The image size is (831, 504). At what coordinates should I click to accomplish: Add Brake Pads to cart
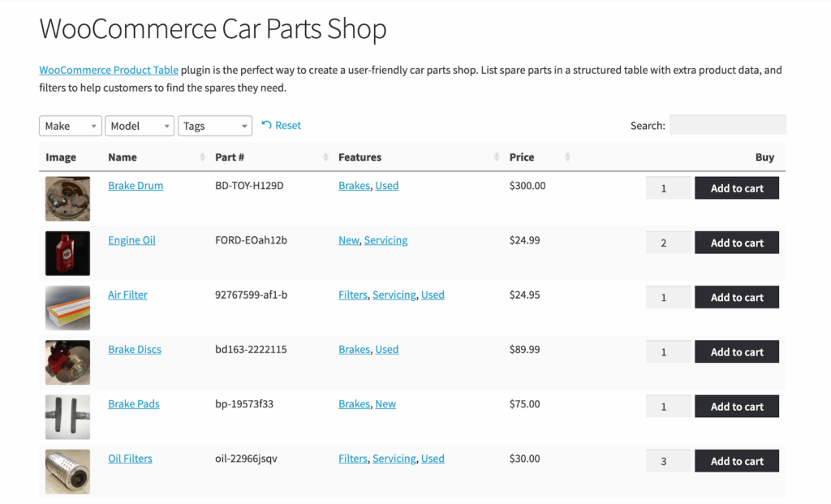[737, 407]
